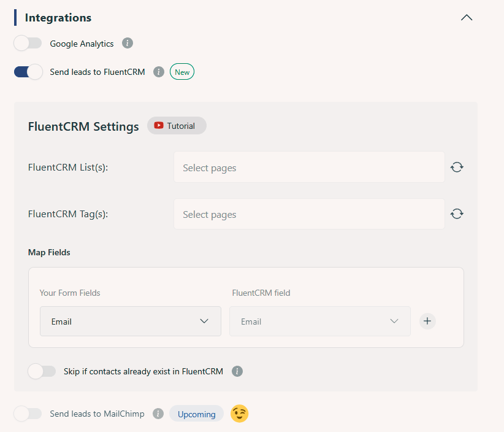Click the Send leads to MailChimp label
Screen dimensions: 504x432
97,414
